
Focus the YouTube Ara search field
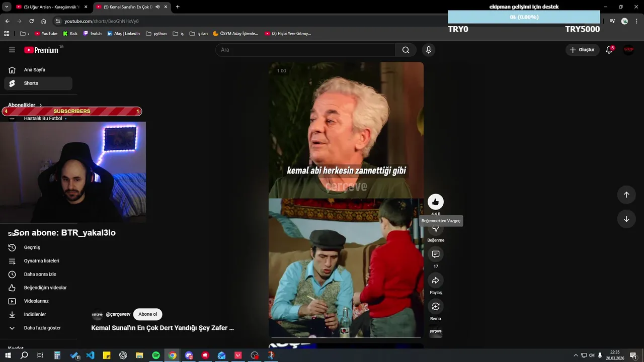point(305,50)
